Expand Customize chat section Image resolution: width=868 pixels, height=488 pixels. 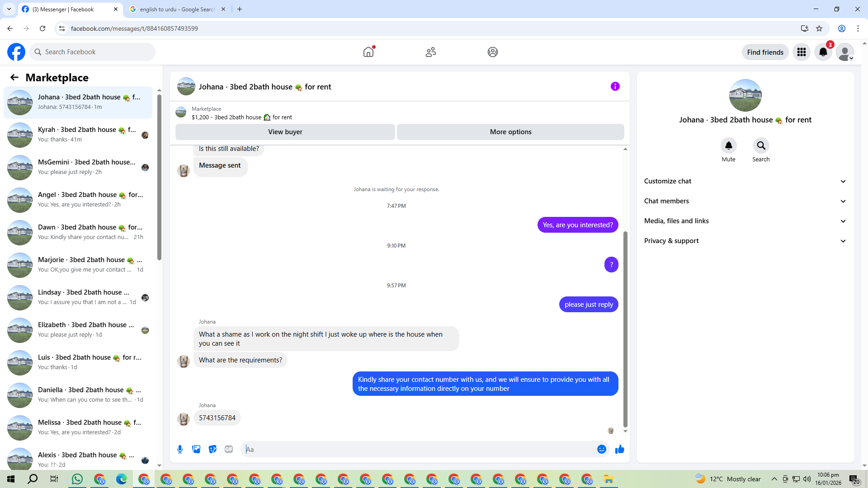coord(745,181)
